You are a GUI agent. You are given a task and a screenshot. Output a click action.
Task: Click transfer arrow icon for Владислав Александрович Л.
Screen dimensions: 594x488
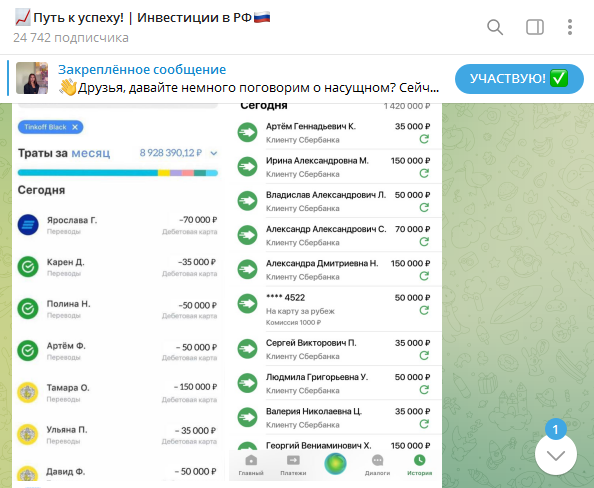[x=247, y=201]
